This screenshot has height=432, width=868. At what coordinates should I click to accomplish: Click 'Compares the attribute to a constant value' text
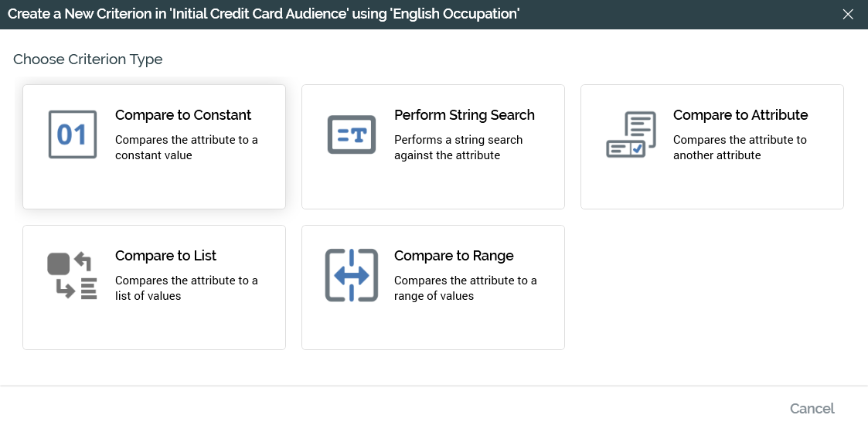point(186,148)
